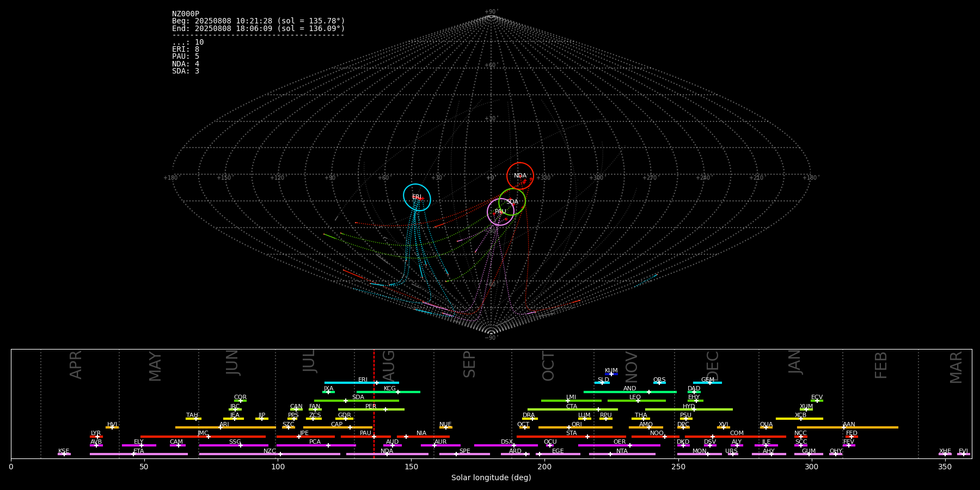Click the JMC shower bar in timeline
This screenshot has height=490, width=980.
tap(203, 437)
